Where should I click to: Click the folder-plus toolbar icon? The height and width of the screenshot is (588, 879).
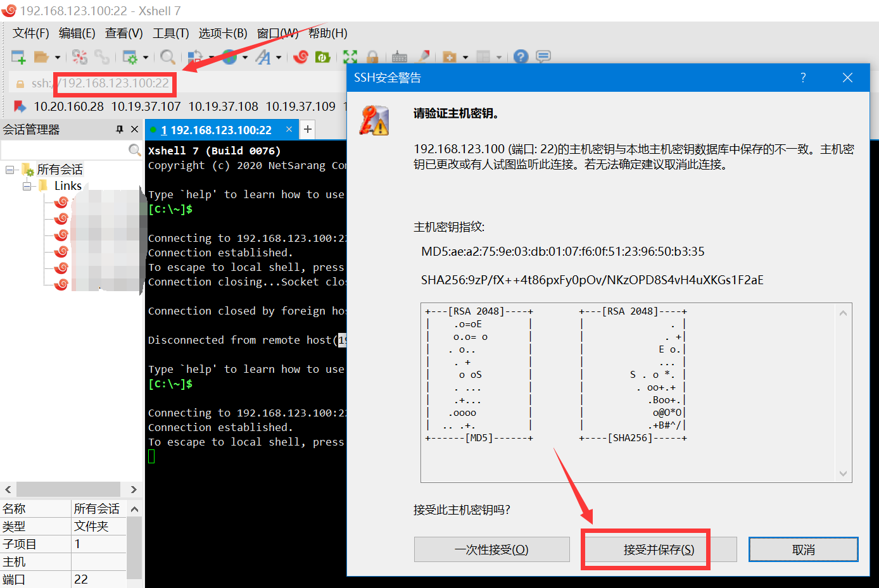(x=450, y=57)
